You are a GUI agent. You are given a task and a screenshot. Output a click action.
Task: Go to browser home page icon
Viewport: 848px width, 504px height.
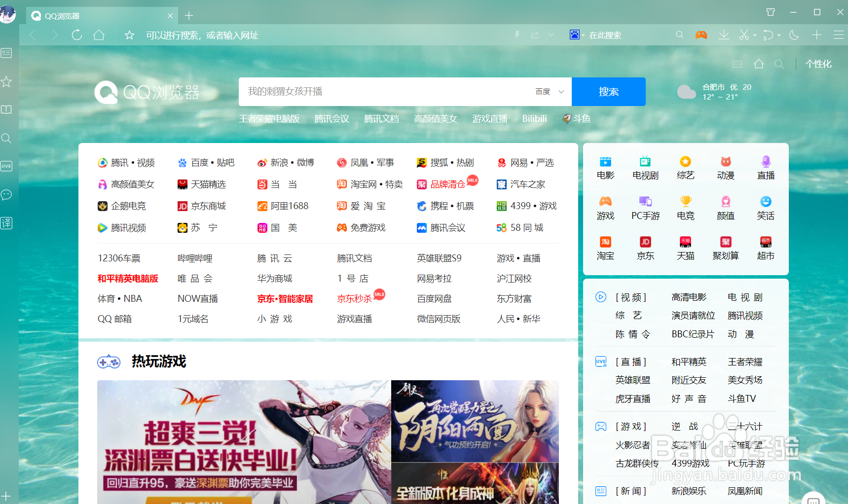click(x=99, y=35)
